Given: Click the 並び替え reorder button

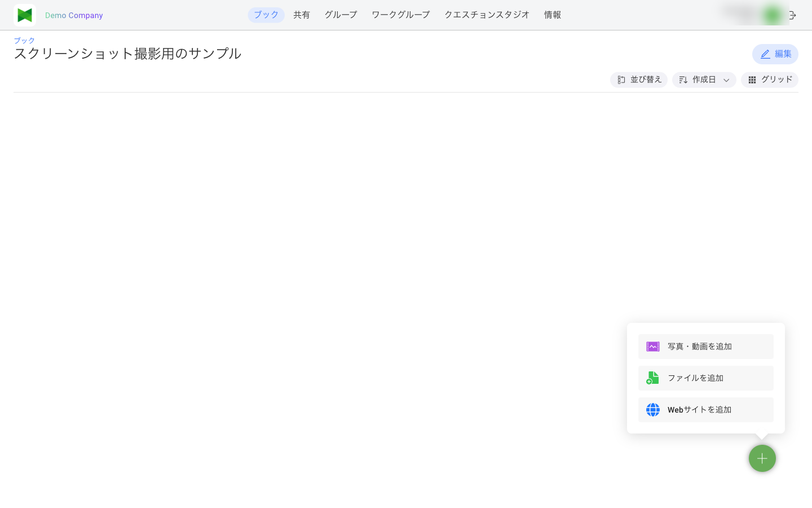Looking at the screenshot, I should pos(639,80).
